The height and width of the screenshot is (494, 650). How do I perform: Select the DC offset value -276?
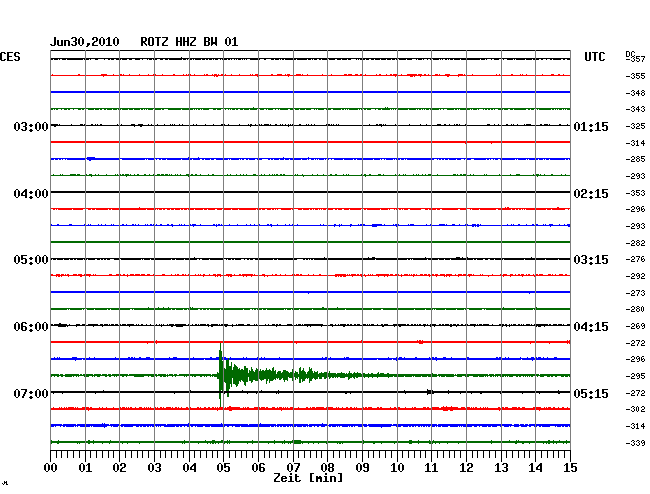(635, 259)
